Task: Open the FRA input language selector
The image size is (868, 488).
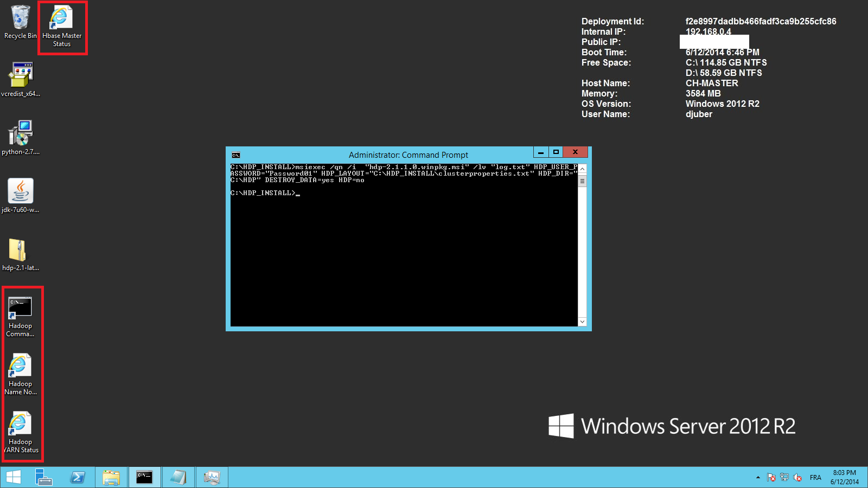Action: (815, 478)
